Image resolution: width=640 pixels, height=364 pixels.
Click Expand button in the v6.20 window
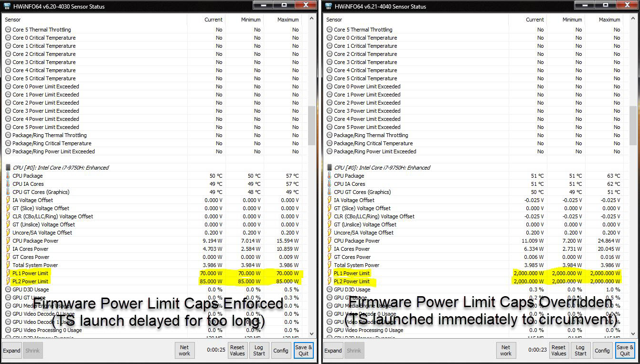[x=12, y=350]
